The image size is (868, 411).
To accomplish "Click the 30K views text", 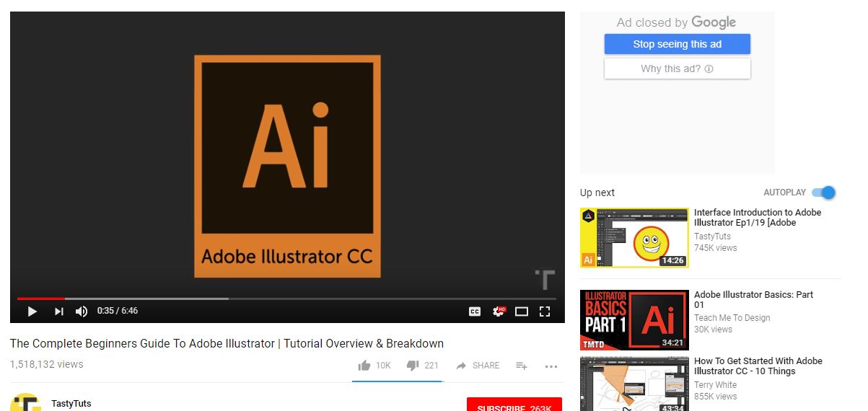I will point(713,330).
